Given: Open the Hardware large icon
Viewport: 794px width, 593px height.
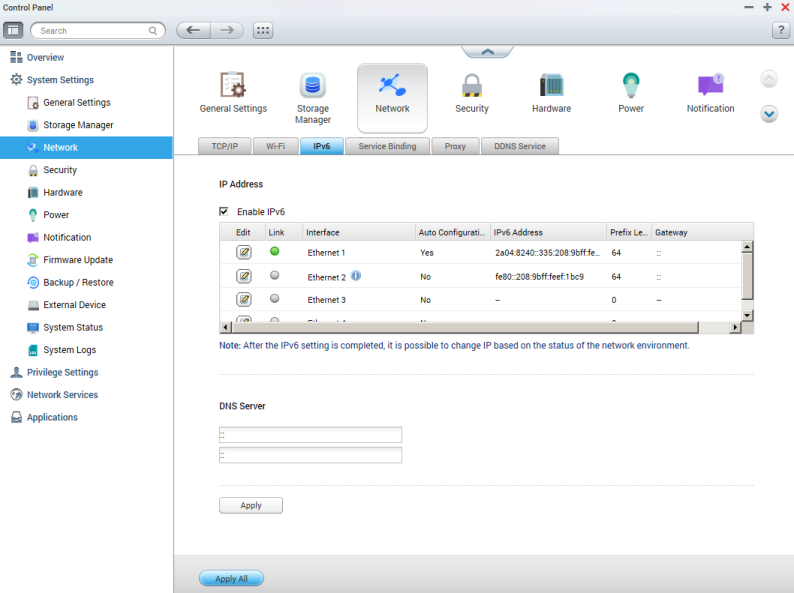Looking at the screenshot, I should tap(551, 93).
